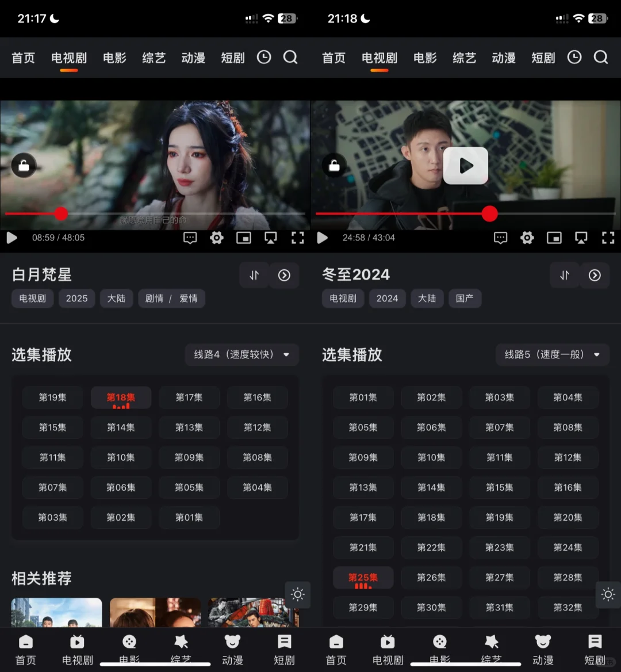
Task: Open the search icon in top navigation
Action: click(x=290, y=58)
